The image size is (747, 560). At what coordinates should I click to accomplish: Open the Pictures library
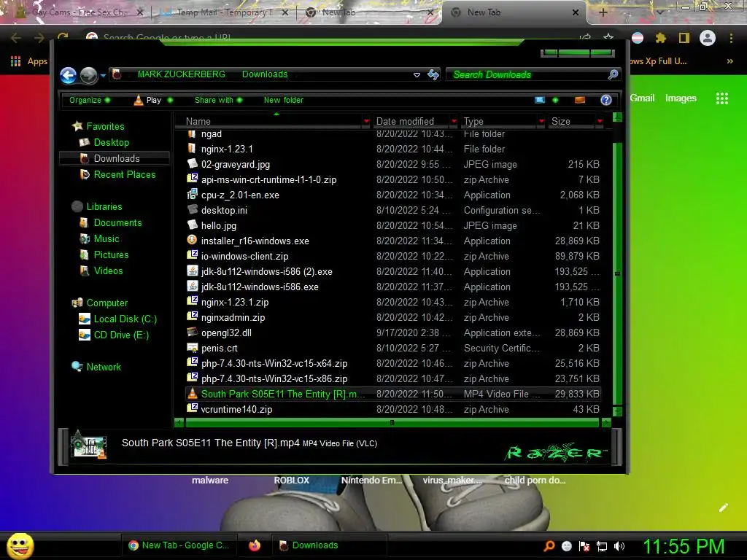(111, 254)
